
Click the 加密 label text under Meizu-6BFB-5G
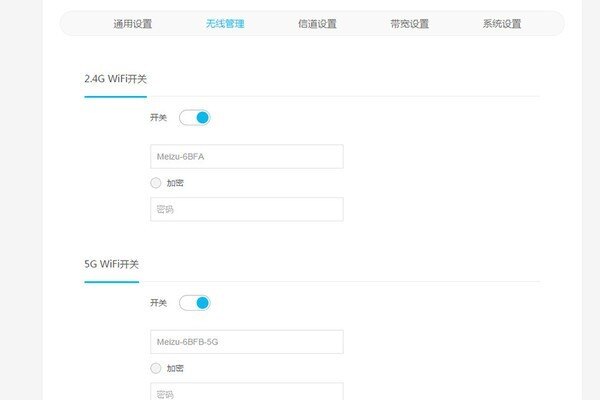point(175,368)
